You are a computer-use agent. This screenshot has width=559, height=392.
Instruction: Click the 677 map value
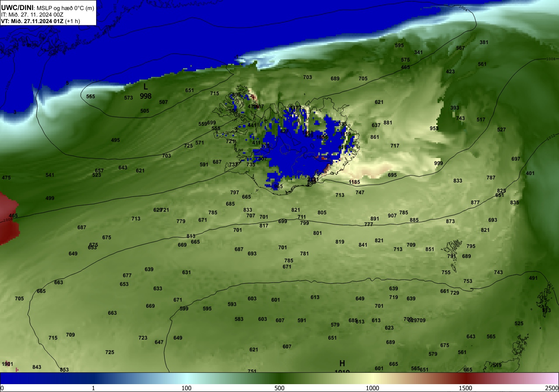point(127,275)
